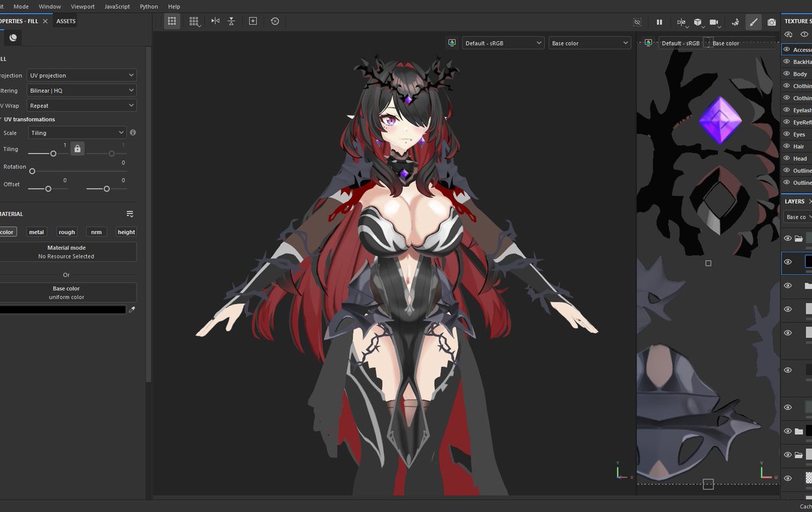Toggle horizontal mirror symmetry icon
This screenshot has width=812, height=512.
pos(215,21)
